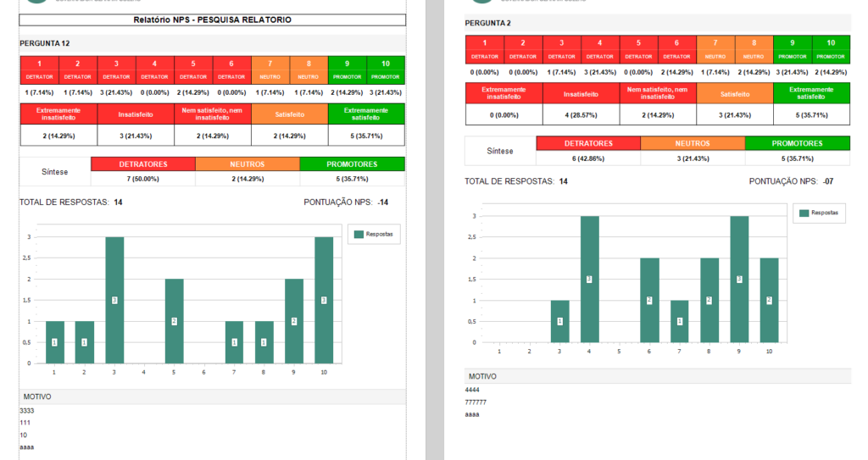Image resolution: width=868 pixels, height=460 pixels.
Task: Select the orange "Satisfeito" cell in Pergunta 2
Action: pos(734,93)
